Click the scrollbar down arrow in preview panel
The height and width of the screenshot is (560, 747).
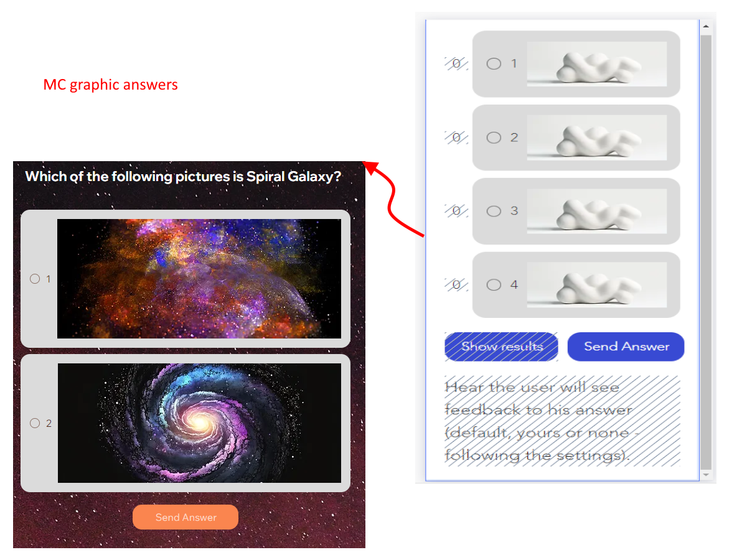click(706, 475)
